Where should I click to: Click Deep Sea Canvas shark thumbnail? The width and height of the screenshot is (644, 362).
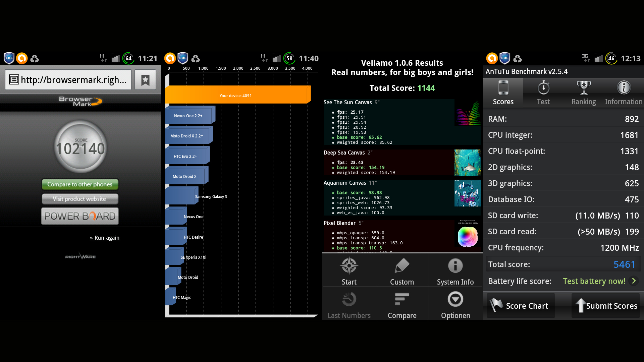click(x=468, y=163)
